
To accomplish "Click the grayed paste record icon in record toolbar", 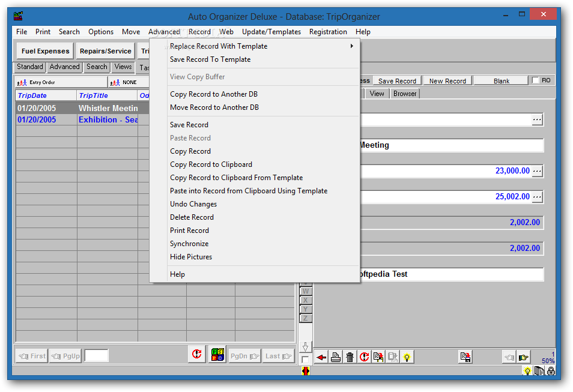I will (x=392, y=357).
